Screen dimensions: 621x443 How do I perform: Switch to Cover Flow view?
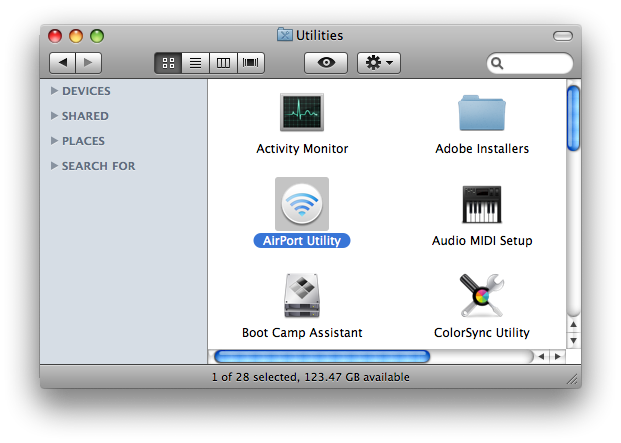click(x=251, y=63)
